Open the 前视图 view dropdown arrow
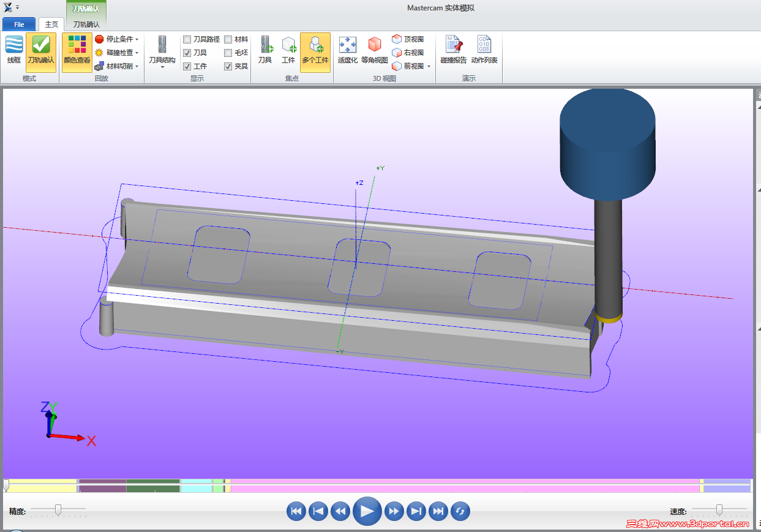761x532 pixels. [x=429, y=66]
